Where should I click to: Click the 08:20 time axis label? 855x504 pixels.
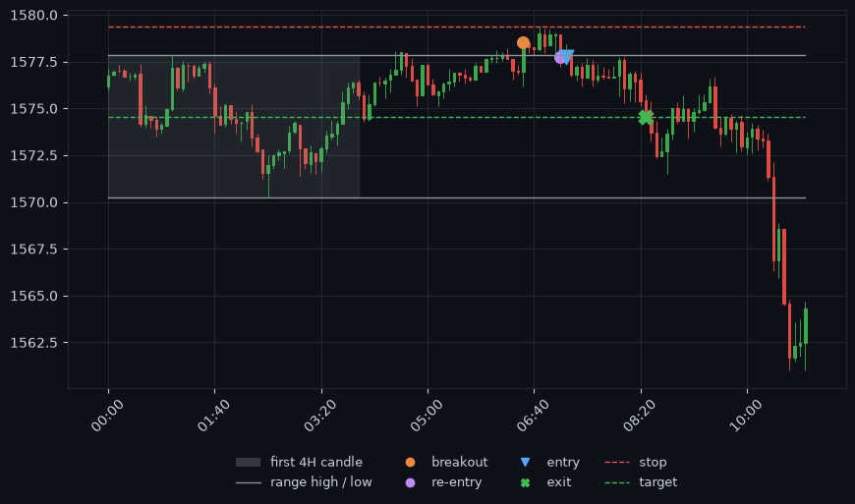pyautogui.click(x=640, y=416)
